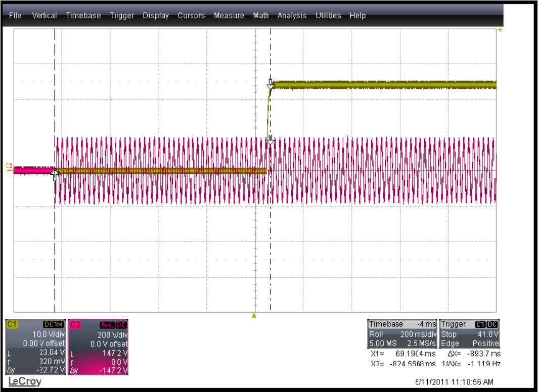Click the trigger level arrow at top right
The height and width of the screenshot is (392, 538).
click(x=500, y=31)
